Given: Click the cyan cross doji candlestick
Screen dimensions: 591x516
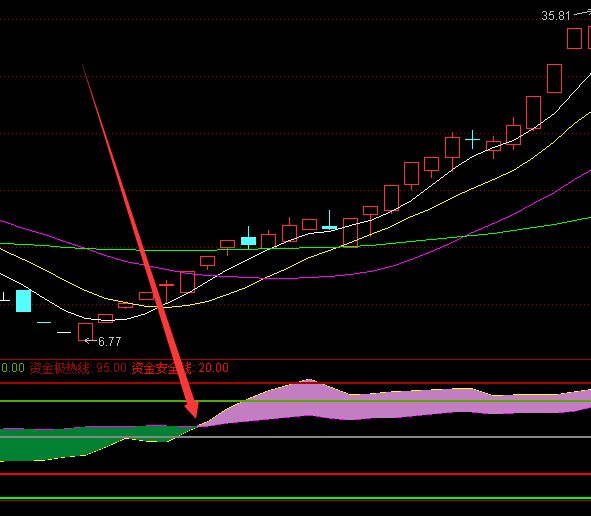Looking at the screenshot, I should [x=472, y=140].
